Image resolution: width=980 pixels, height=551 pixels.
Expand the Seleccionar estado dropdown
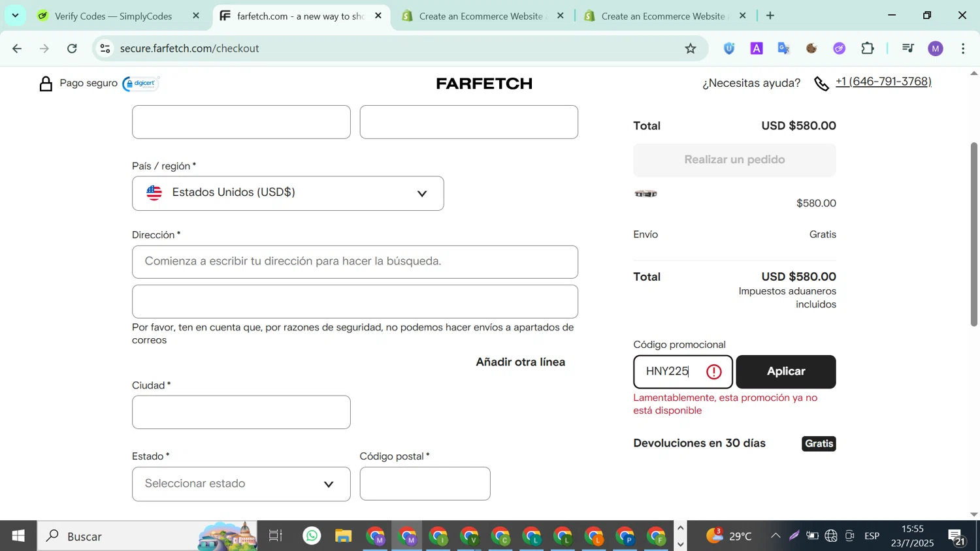click(241, 484)
